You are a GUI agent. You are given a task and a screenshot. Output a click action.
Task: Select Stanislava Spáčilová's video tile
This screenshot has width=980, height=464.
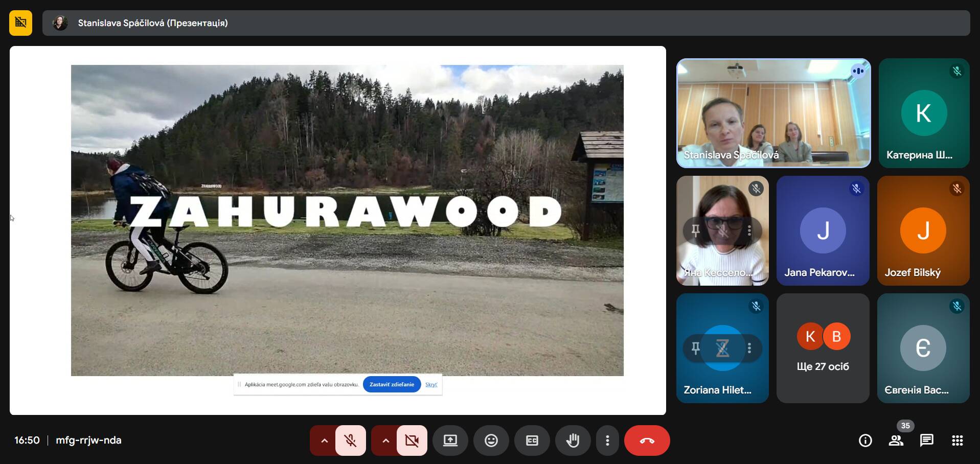773,113
